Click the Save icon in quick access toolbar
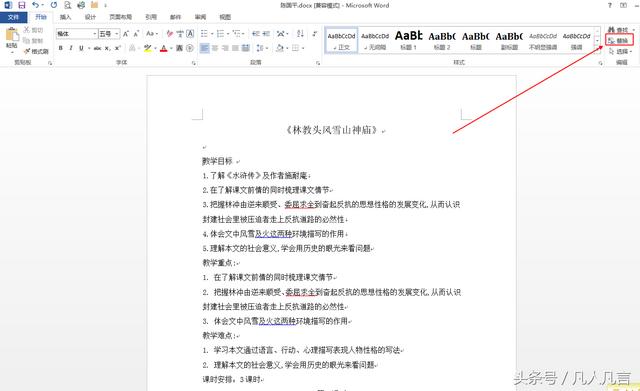This screenshot has width=640, height=391. (21, 5)
